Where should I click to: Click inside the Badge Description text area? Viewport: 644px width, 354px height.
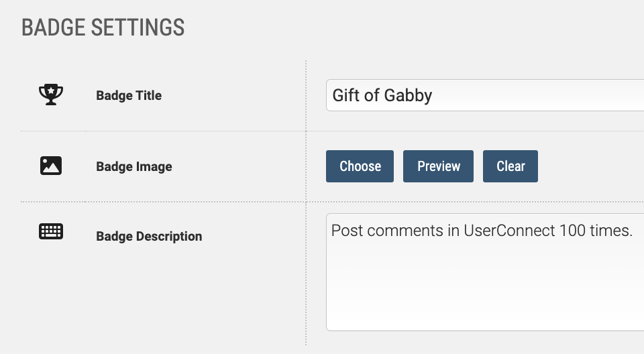tap(485, 272)
